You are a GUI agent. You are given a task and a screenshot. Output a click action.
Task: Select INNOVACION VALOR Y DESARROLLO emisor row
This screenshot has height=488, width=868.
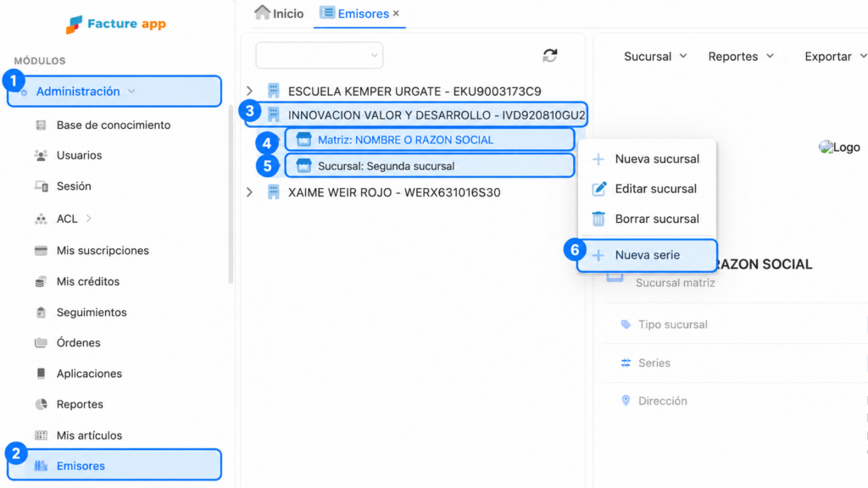click(x=416, y=114)
